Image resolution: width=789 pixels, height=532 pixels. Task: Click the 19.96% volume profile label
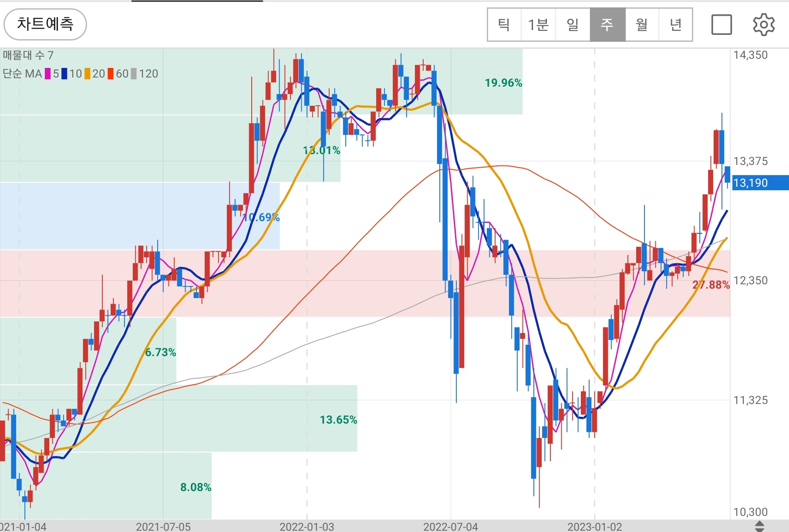coord(503,83)
